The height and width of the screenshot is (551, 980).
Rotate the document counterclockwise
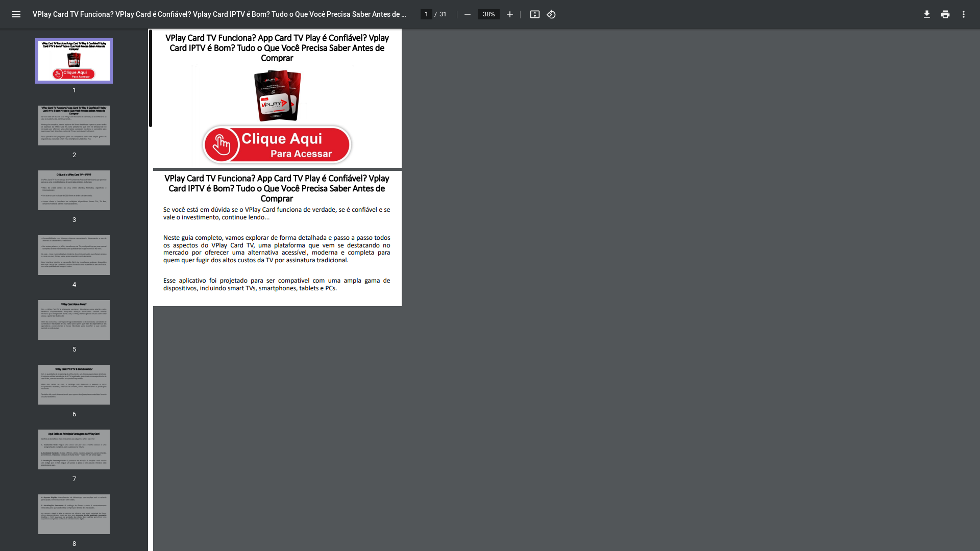tap(551, 14)
